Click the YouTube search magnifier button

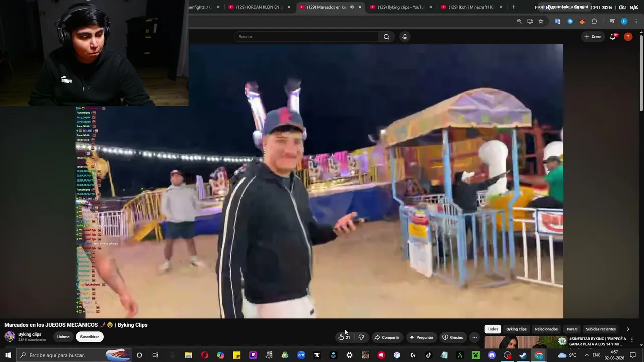click(386, 37)
